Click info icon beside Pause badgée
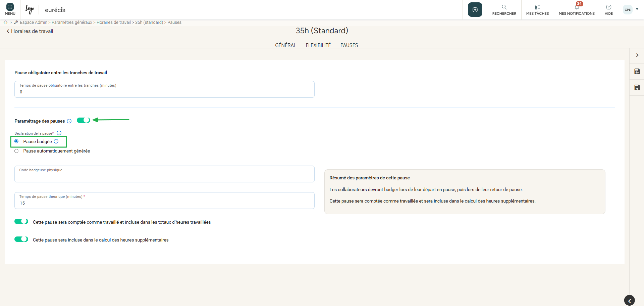Image resolution: width=644 pixels, height=306 pixels. [56, 141]
